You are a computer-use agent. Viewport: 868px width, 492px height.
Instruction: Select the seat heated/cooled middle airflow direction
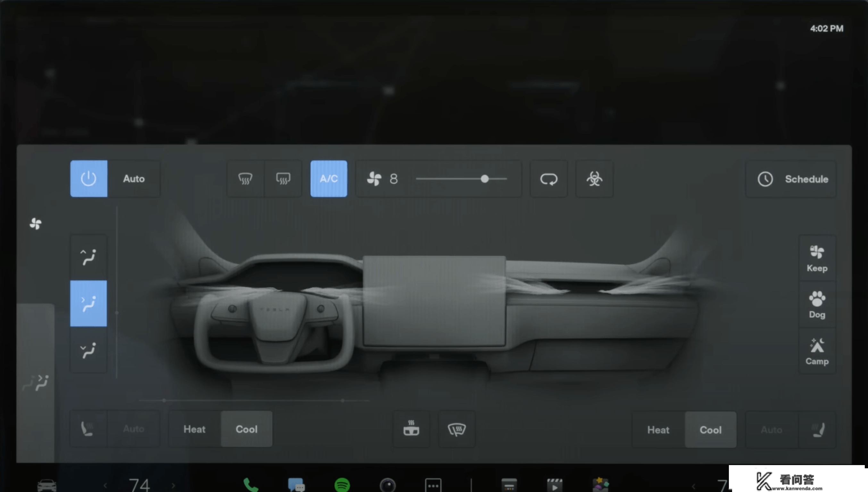coord(88,303)
